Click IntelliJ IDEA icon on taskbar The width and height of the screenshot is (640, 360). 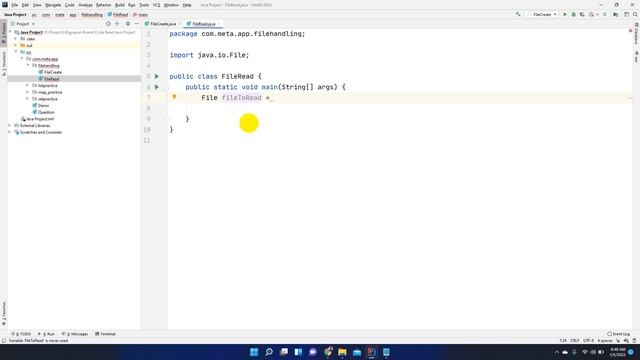(x=371, y=352)
